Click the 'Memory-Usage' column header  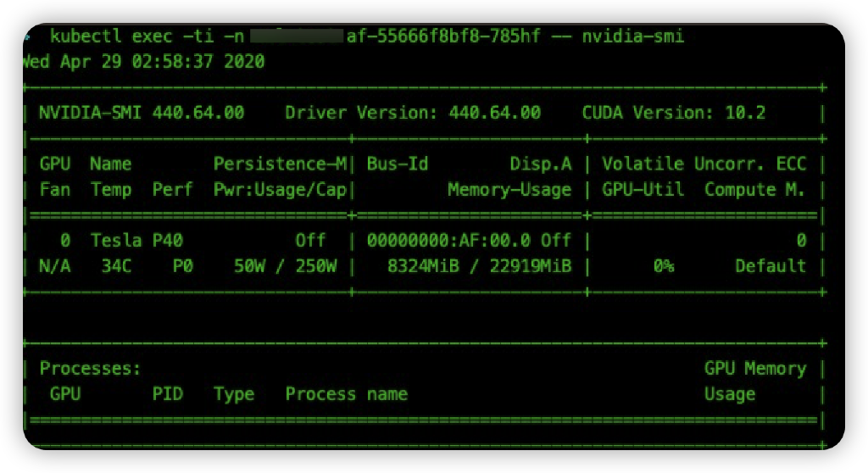(x=509, y=190)
